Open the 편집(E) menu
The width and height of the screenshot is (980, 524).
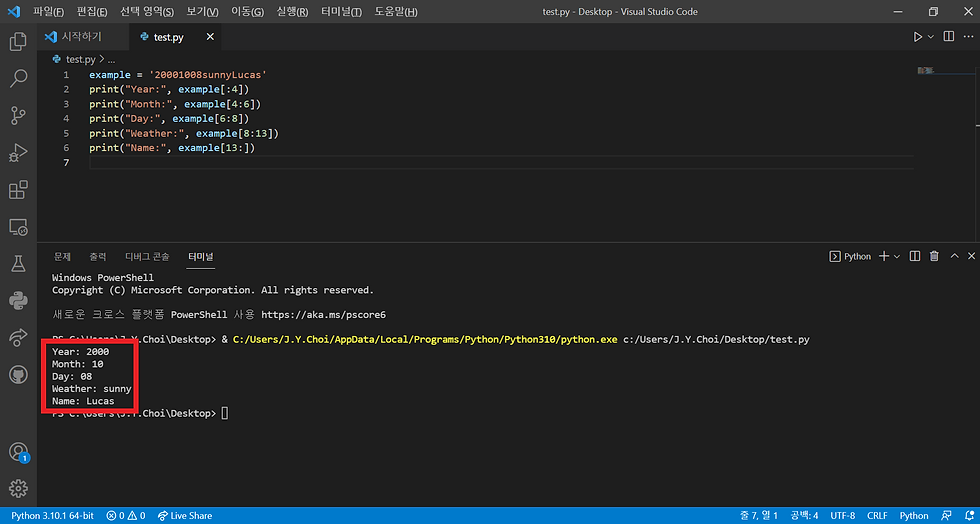[x=92, y=12]
